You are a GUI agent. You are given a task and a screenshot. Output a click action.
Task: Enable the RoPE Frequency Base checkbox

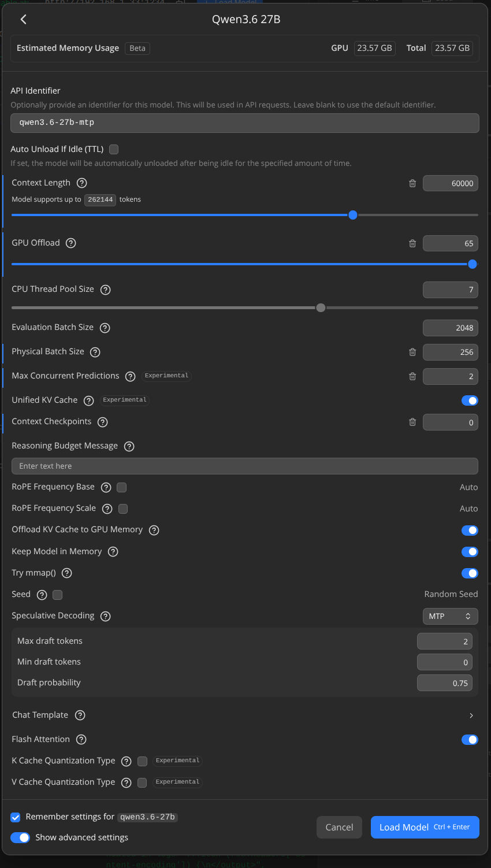pos(121,487)
